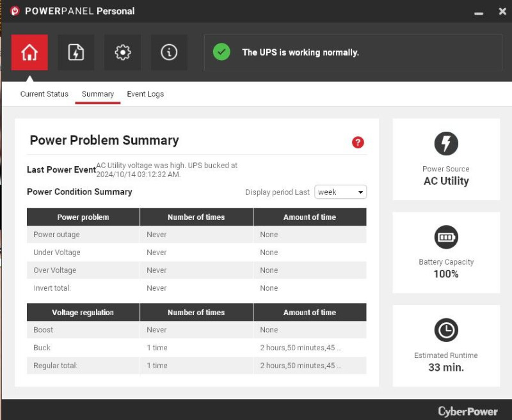512x420 pixels.
Task: Click 'Never' in the Power outage row
Action: coord(156,235)
